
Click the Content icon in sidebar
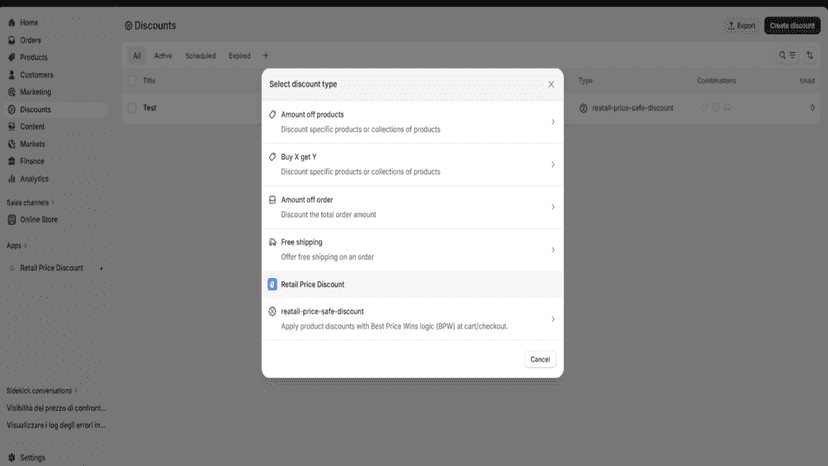(x=12, y=126)
